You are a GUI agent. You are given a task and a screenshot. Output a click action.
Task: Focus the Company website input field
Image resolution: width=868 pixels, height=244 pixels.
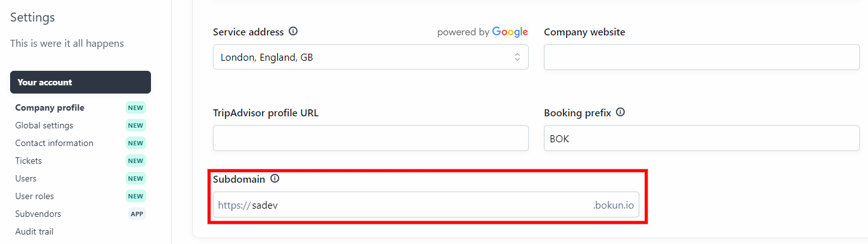(702, 57)
